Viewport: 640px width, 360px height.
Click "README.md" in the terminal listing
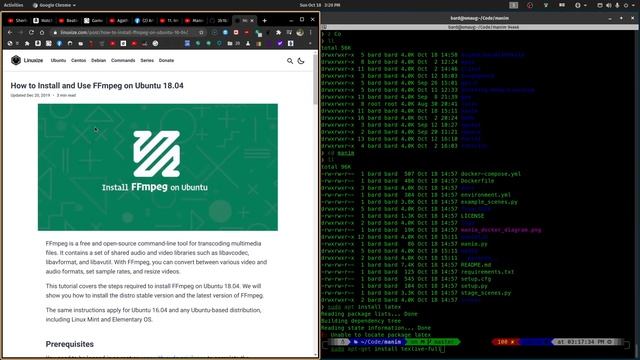(x=476, y=265)
